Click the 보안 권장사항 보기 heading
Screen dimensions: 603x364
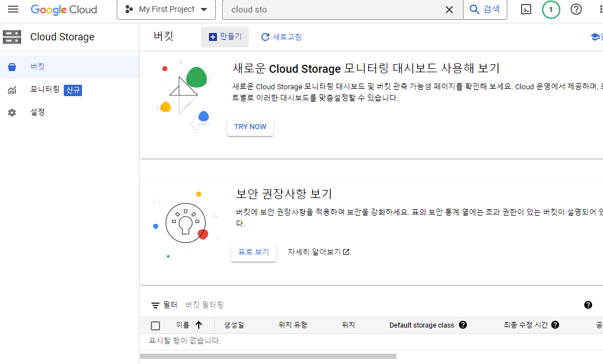click(284, 193)
